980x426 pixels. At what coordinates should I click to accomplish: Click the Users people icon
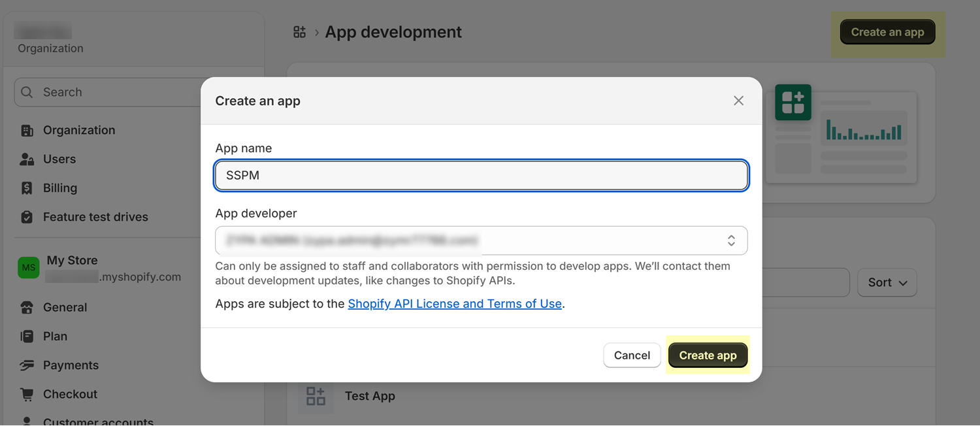coord(27,159)
